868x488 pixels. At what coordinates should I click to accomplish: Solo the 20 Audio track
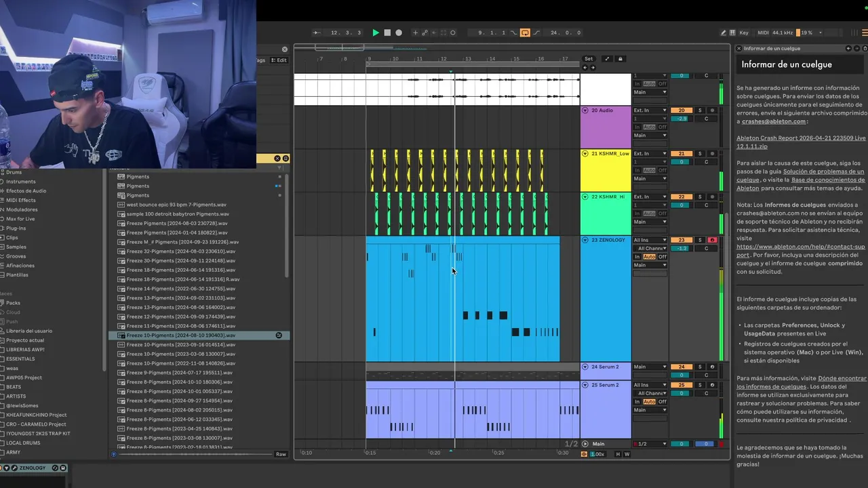pyautogui.click(x=701, y=110)
